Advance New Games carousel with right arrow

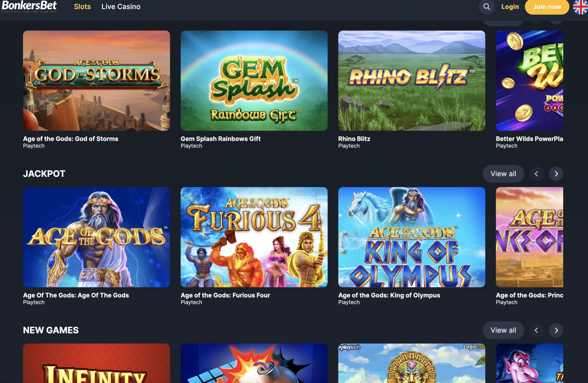[x=556, y=330]
